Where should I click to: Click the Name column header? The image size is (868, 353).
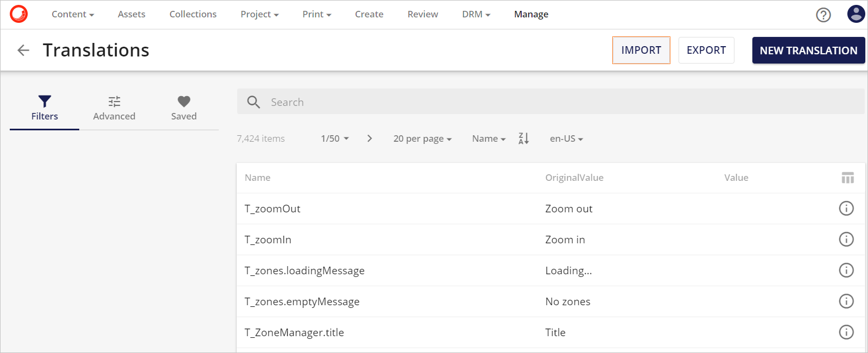click(x=257, y=178)
